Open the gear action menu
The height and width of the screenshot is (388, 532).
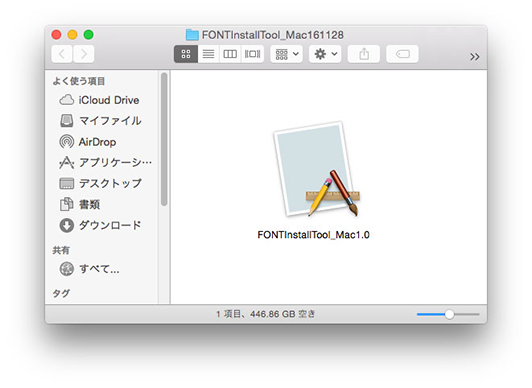pyautogui.click(x=325, y=54)
